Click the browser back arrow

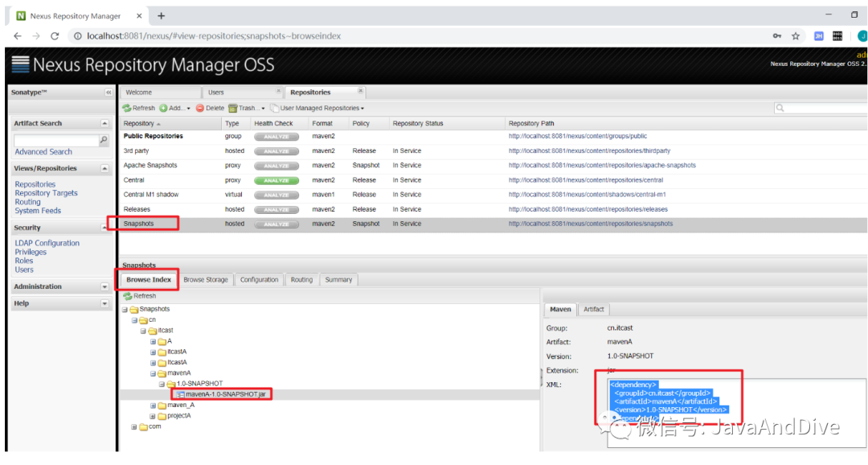pos(18,36)
